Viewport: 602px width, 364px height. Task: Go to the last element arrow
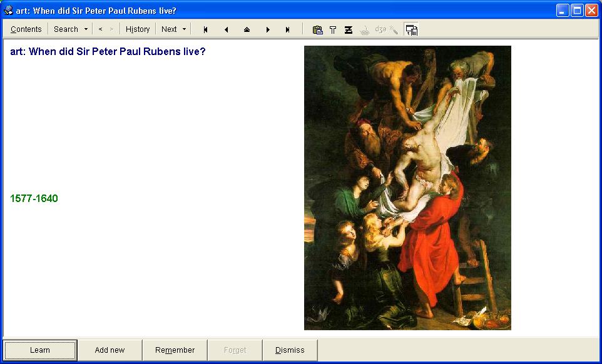click(288, 29)
